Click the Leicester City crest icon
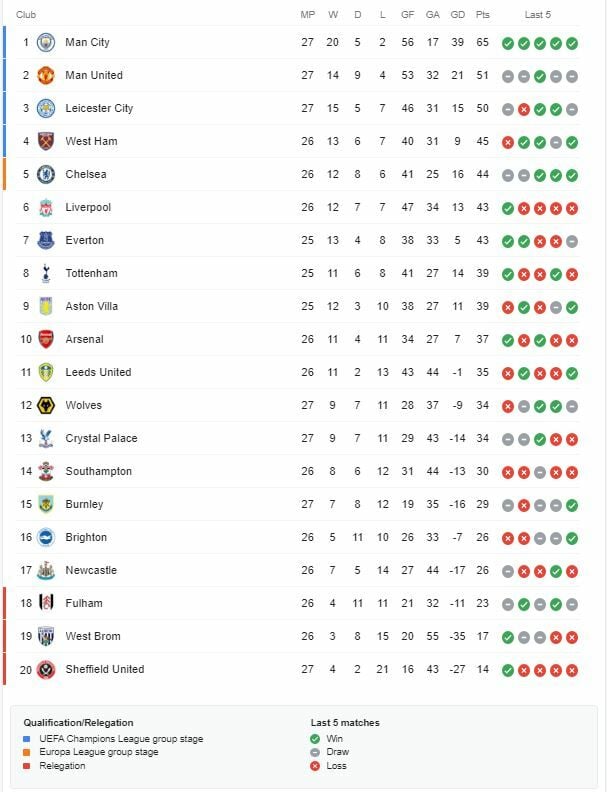Image resolution: width=607 pixels, height=792 pixels. (x=46, y=108)
